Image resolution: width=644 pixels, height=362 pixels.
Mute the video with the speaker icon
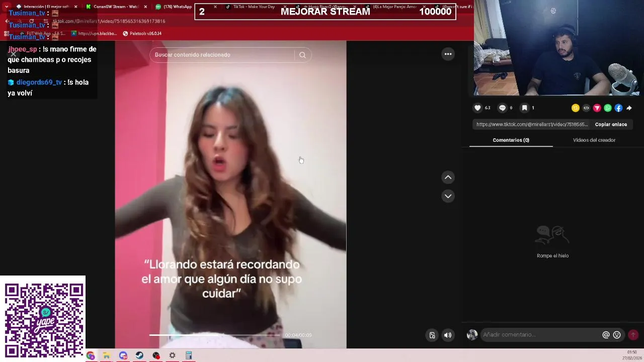pos(448,335)
